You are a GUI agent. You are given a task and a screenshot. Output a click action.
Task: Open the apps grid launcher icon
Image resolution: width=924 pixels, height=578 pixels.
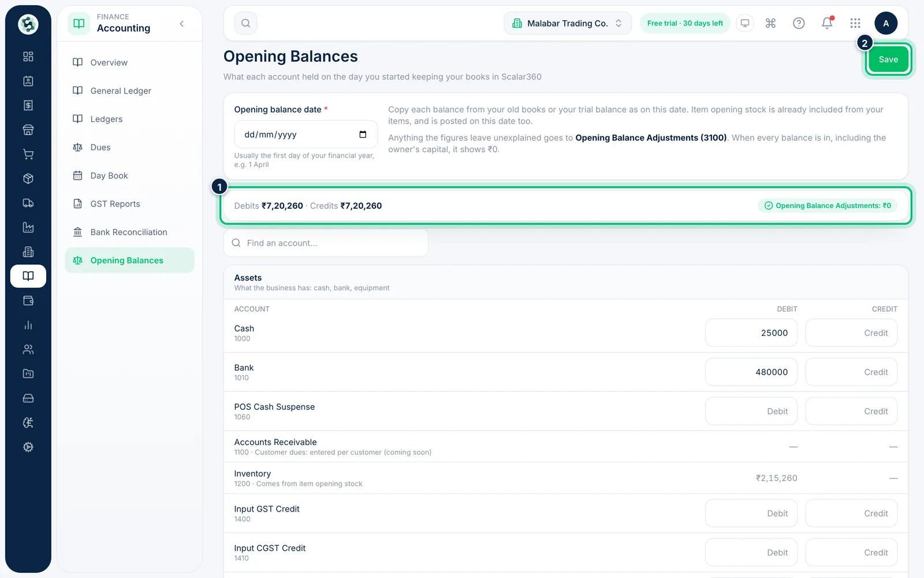click(x=855, y=23)
